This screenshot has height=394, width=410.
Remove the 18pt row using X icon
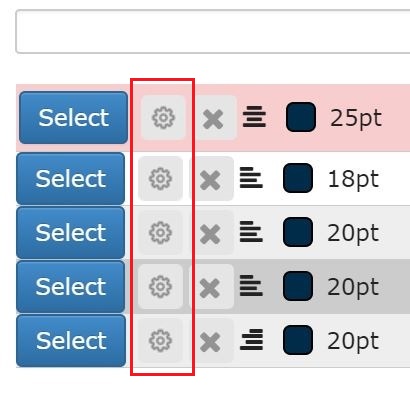click(x=210, y=180)
